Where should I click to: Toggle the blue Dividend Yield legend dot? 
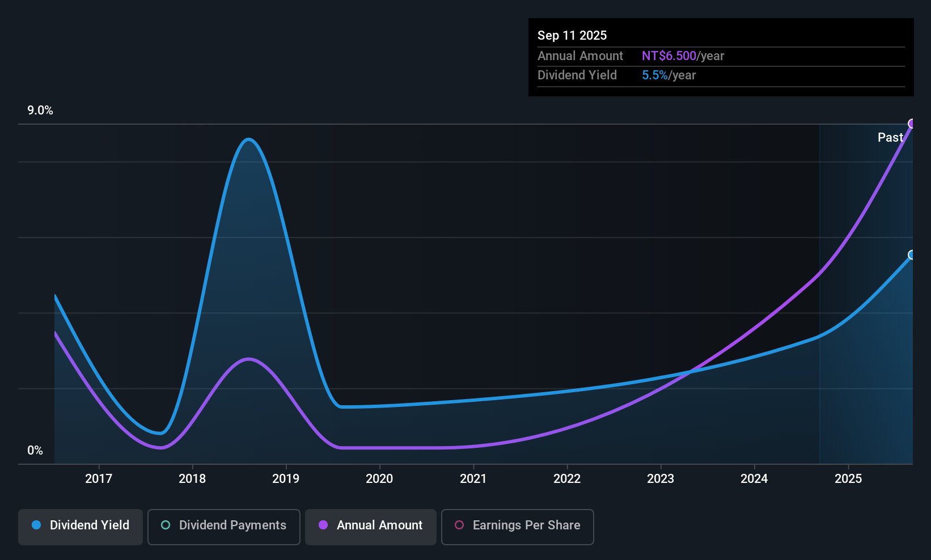(x=36, y=525)
